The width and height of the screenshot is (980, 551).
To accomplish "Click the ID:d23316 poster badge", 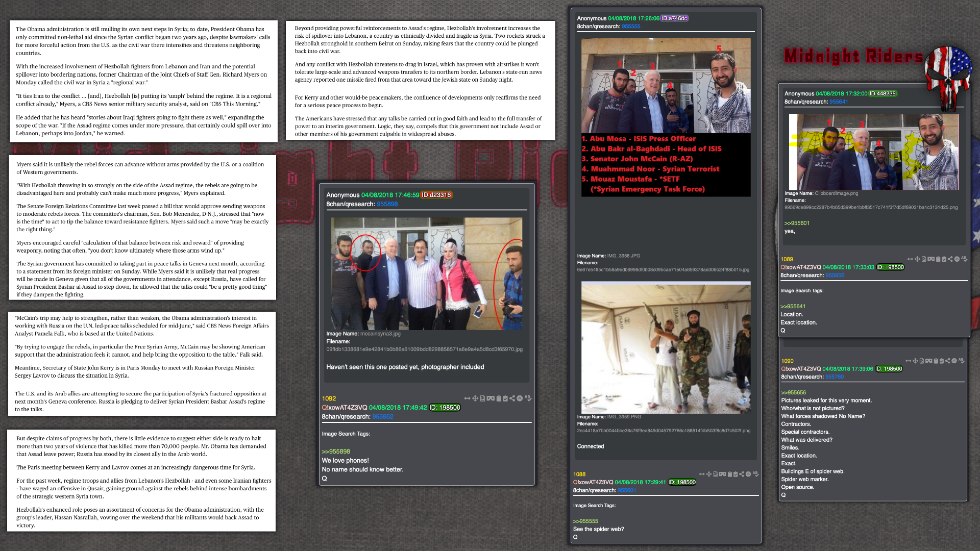I will tap(436, 195).
